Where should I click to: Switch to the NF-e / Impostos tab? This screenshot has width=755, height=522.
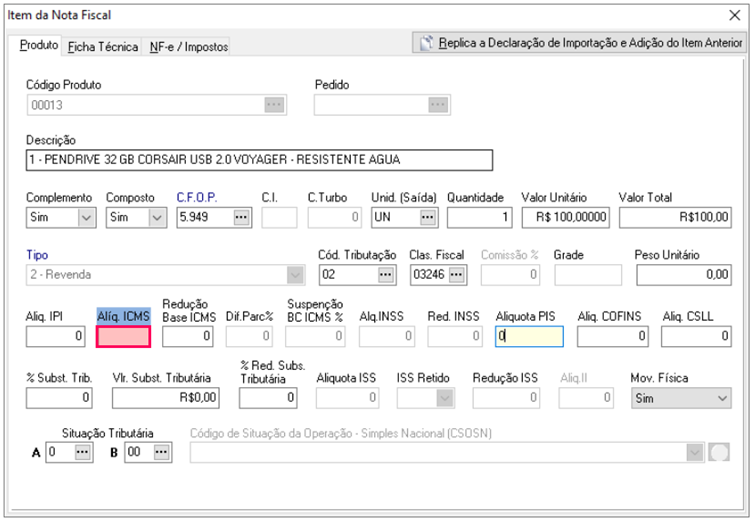[188, 47]
